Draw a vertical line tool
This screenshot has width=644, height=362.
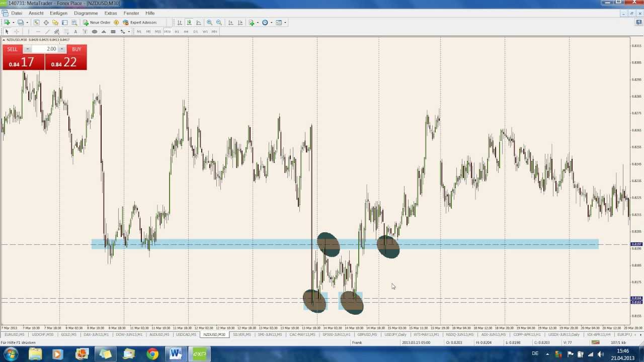(x=29, y=32)
